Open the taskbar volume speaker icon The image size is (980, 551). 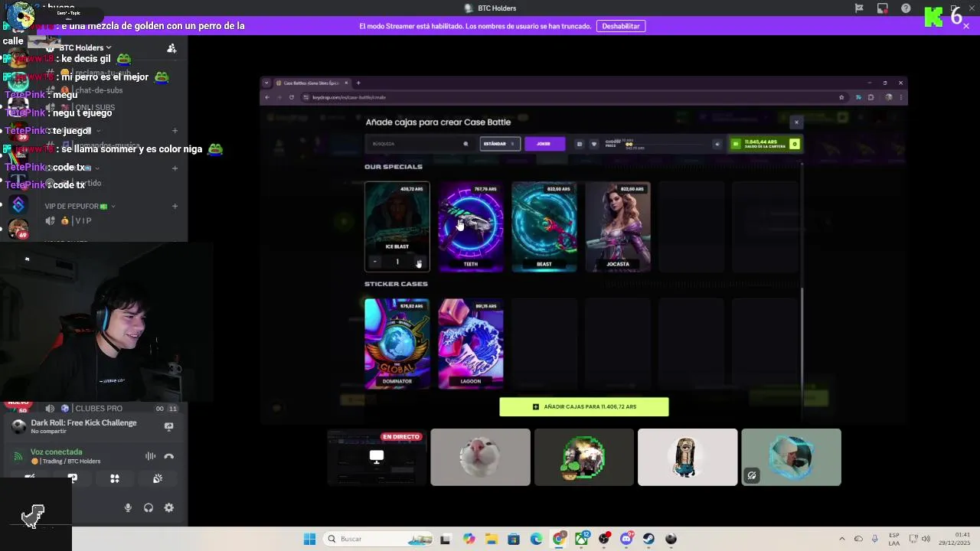pos(926,539)
